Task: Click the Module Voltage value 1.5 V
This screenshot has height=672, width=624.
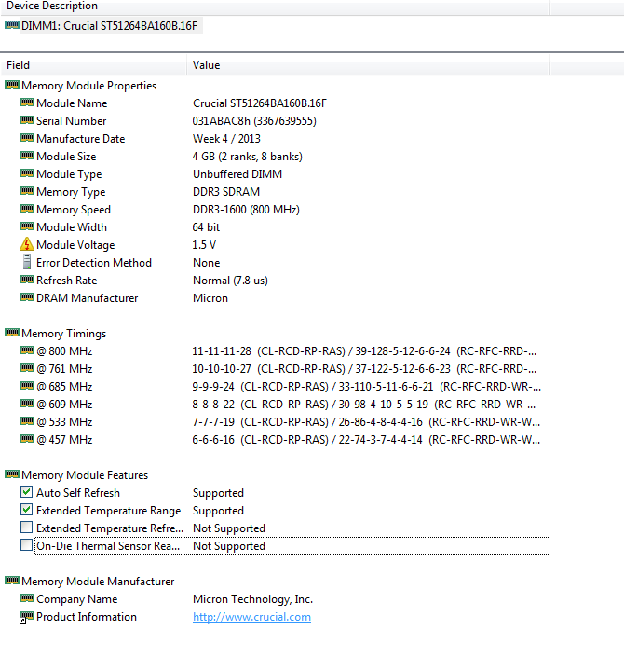Action: (204, 245)
